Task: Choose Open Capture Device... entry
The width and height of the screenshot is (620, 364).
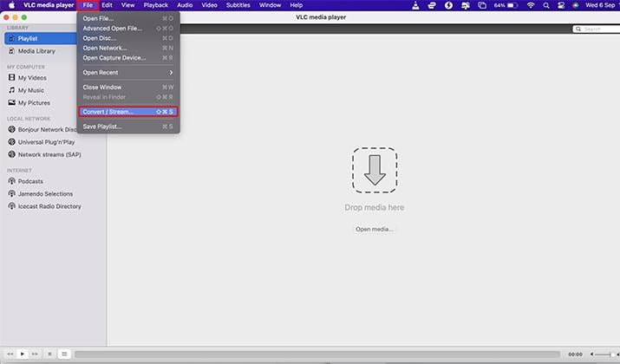Action: click(x=128, y=58)
